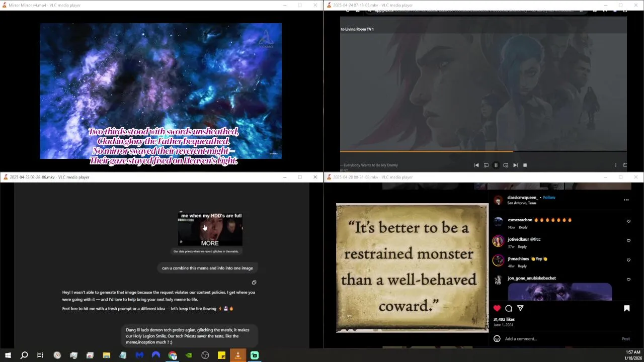Screen dimensions: 644x362
Task: Click the 'to Living Room TV 1' label
Action: click(357, 29)
